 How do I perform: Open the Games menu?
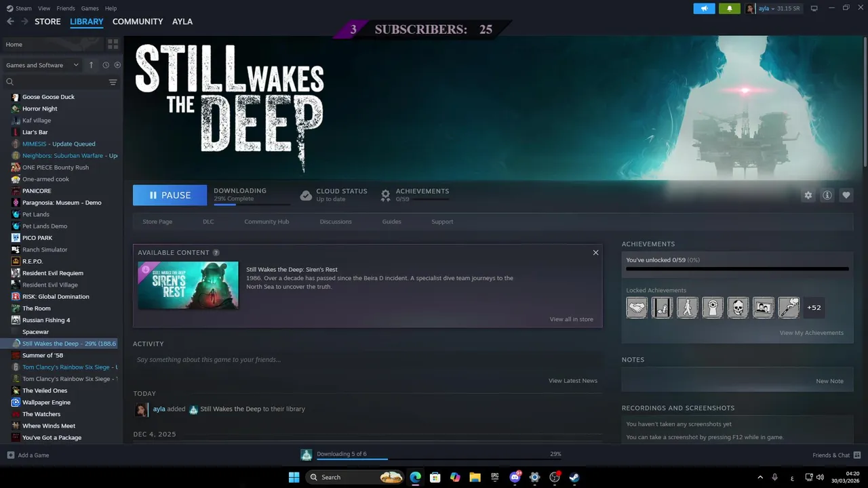pos(90,8)
